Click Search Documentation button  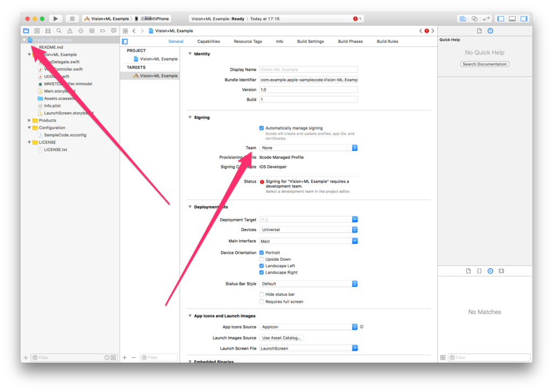[x=484, y=64]
